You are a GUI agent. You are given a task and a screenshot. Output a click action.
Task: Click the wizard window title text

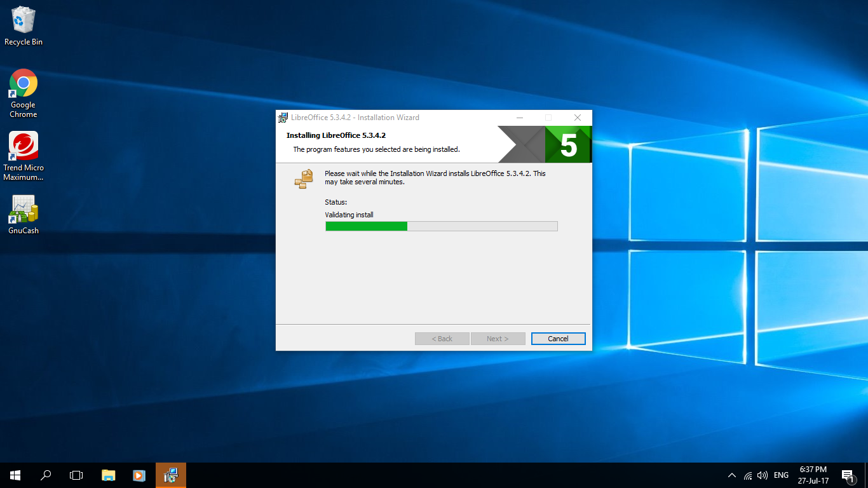(x=355, y=118)
